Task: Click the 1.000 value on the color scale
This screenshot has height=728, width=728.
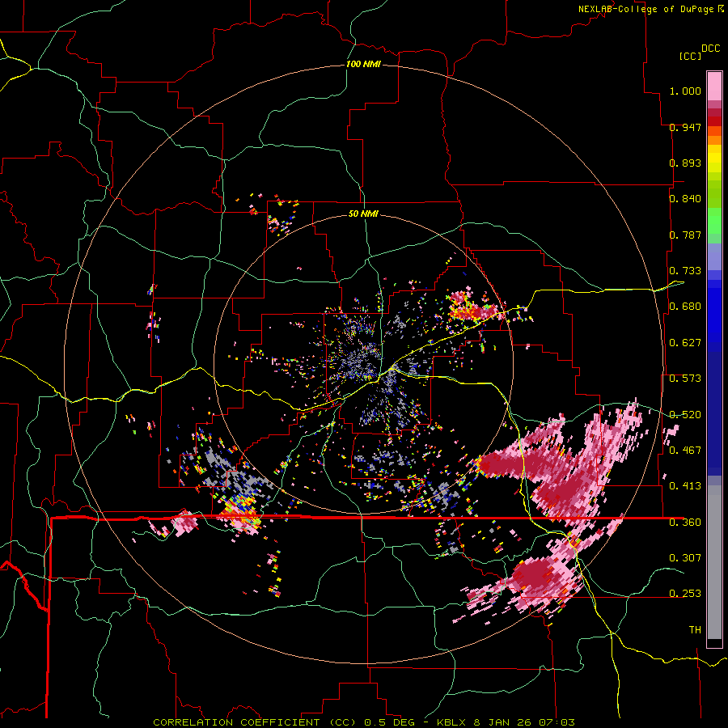Action: (685, 91)
